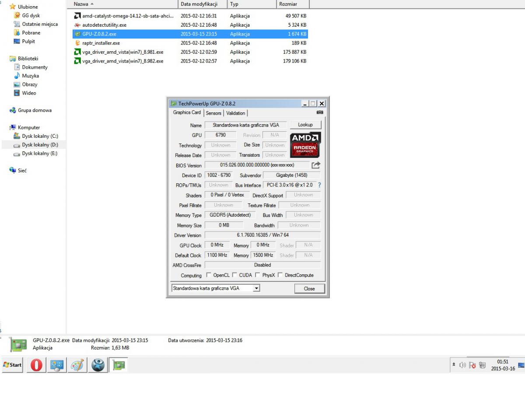Click the Sieć network icon

(x=13, y=170)
